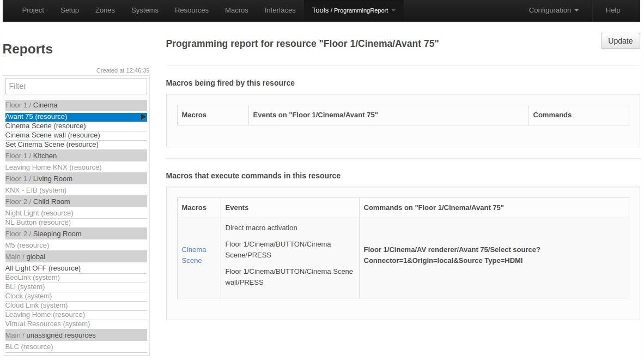Select Cinema Scene wall (resource) report
Image resolution: width=644 pixels, height=360 pixels.
[x=76, y=135]
